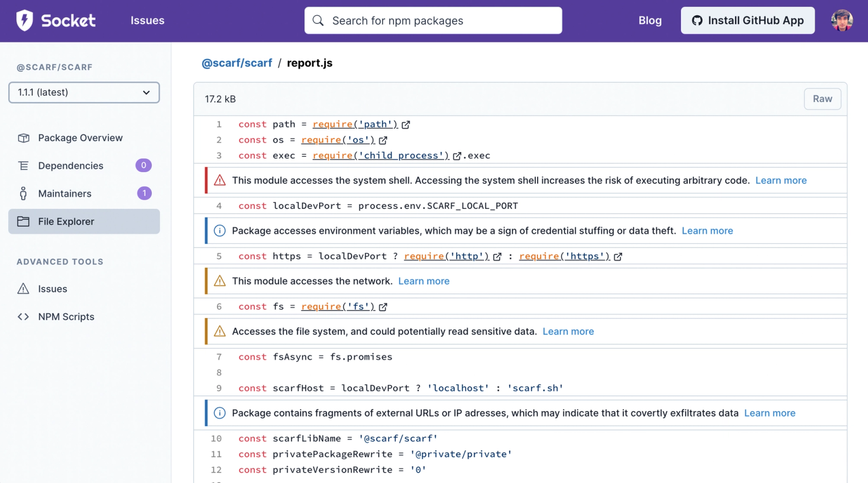Click the GitHub icon in Install button
This screenshot has width=868, height=483.
click(697, 21)
